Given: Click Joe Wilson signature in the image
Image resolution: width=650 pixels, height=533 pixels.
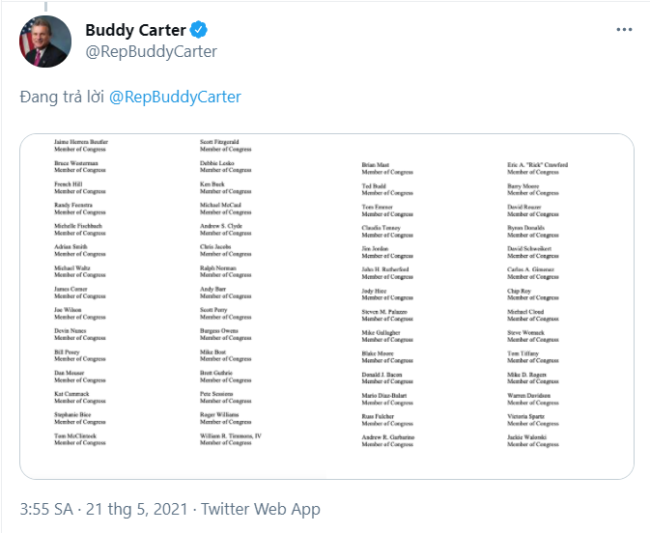Looking at the screenshot, I should pos(68,310).
